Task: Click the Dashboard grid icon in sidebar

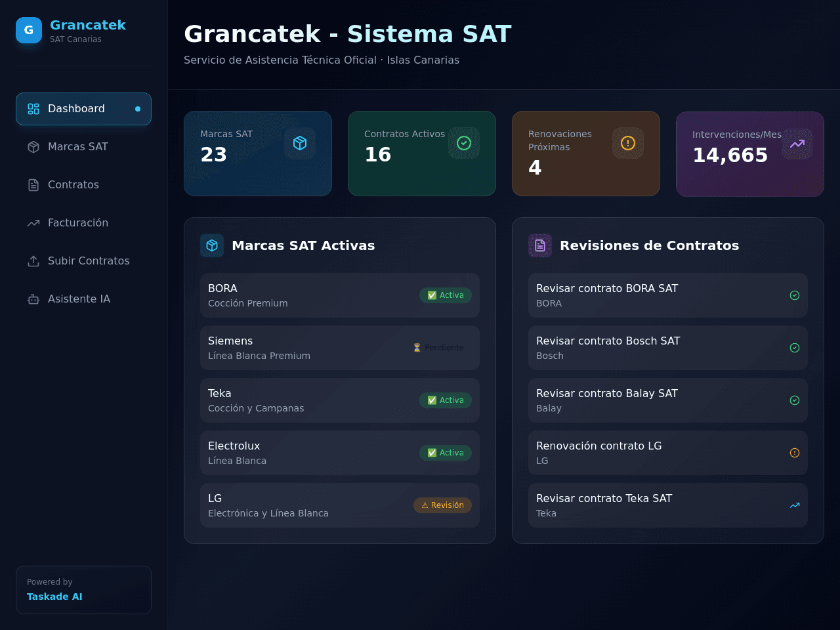Action: pos(33,109)
